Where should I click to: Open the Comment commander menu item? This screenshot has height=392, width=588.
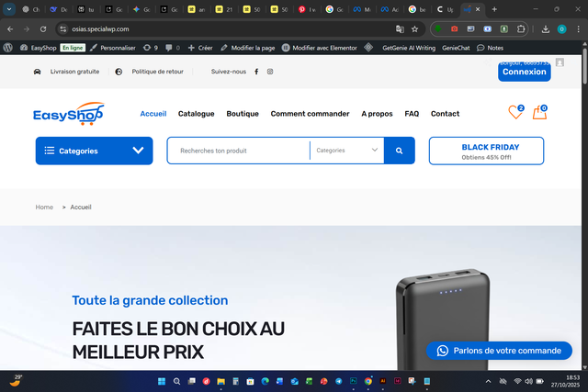(x=310, y=114)
